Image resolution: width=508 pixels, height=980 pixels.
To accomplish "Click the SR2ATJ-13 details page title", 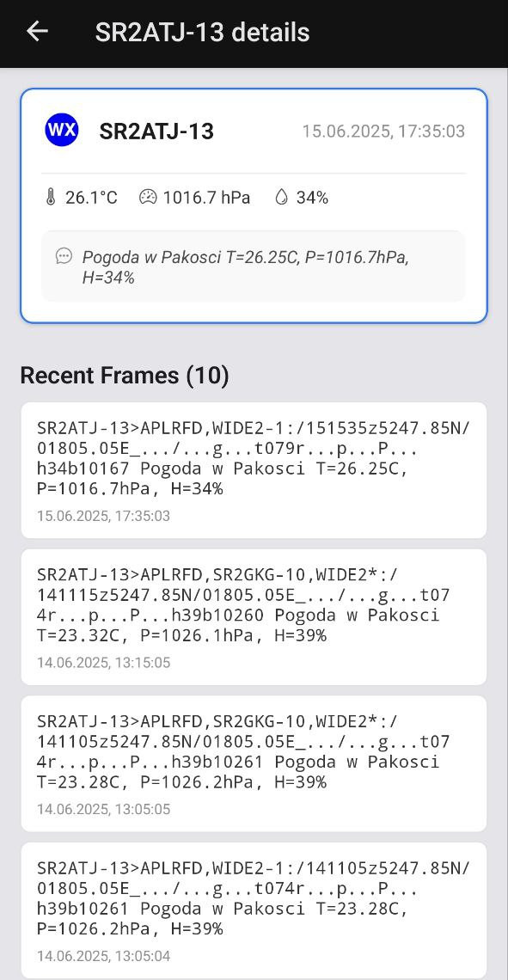I will click(x=203, y=32).
